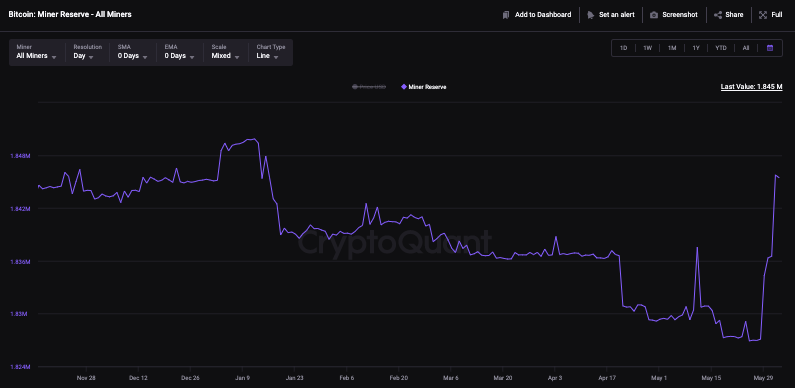
Task: Click the chart title Bitcoin: Miner Reserve - All Miners
Action: [70, 14]
